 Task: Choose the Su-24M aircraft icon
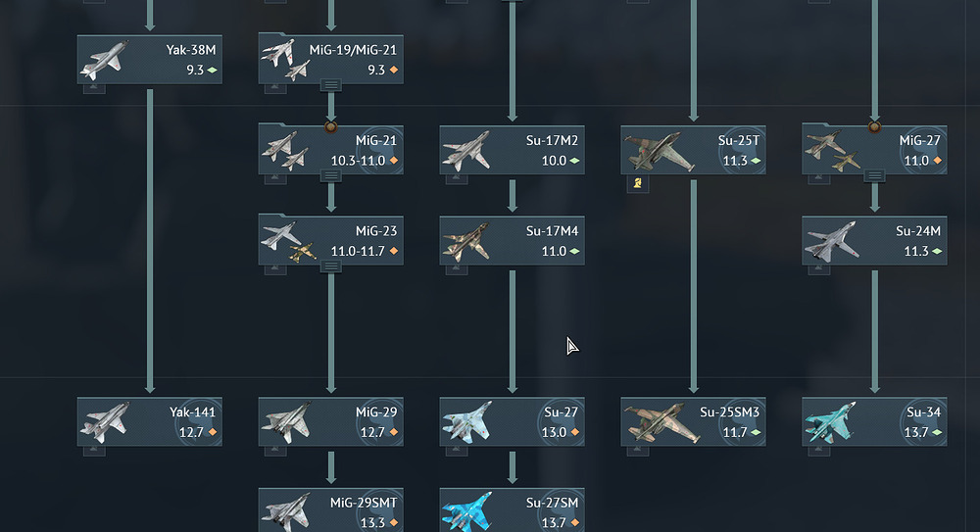(831, 241)
